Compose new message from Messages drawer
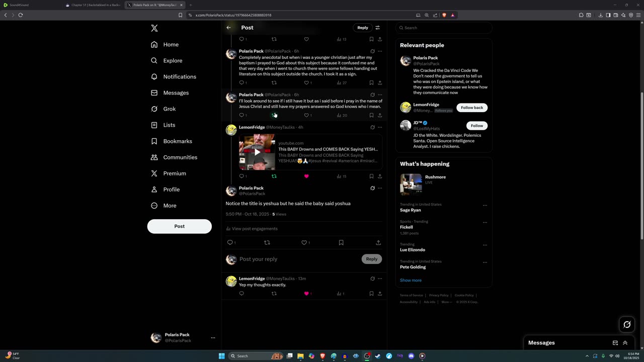The height and width of the screenshot is (362, 644). click(x=615, y=343)
